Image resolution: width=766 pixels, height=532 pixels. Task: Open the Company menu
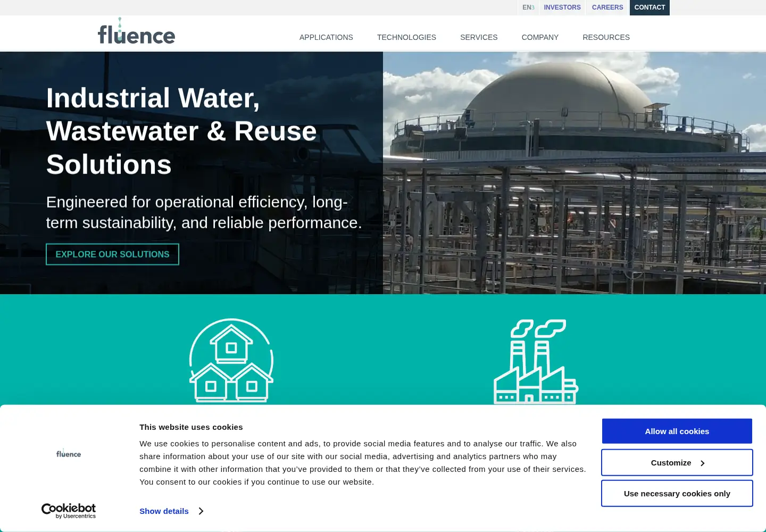[540, 37]
